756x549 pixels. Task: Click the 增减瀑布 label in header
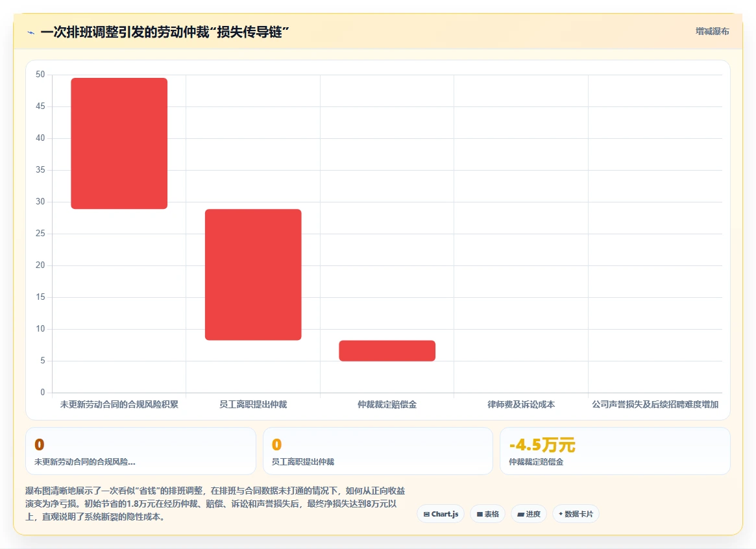point(712,31)
